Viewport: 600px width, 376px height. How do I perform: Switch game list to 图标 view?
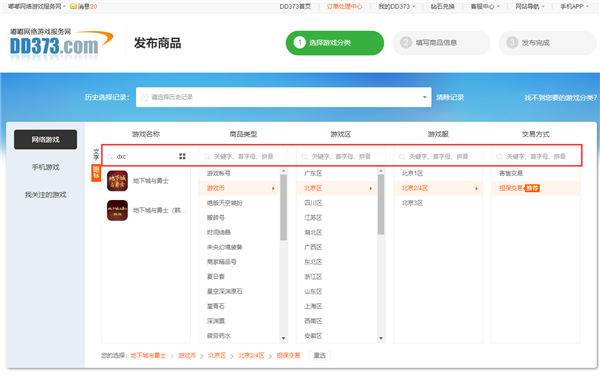pos(96,173)
